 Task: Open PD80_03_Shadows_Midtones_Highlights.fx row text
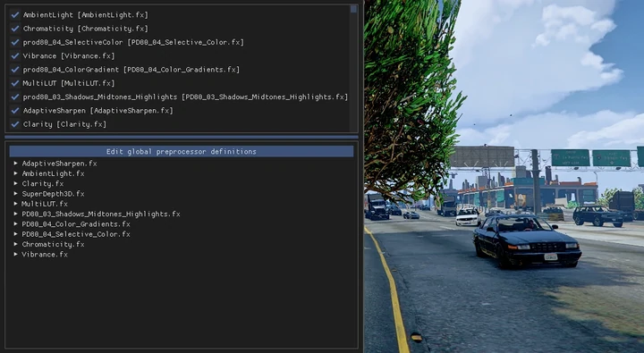[101, 214]
